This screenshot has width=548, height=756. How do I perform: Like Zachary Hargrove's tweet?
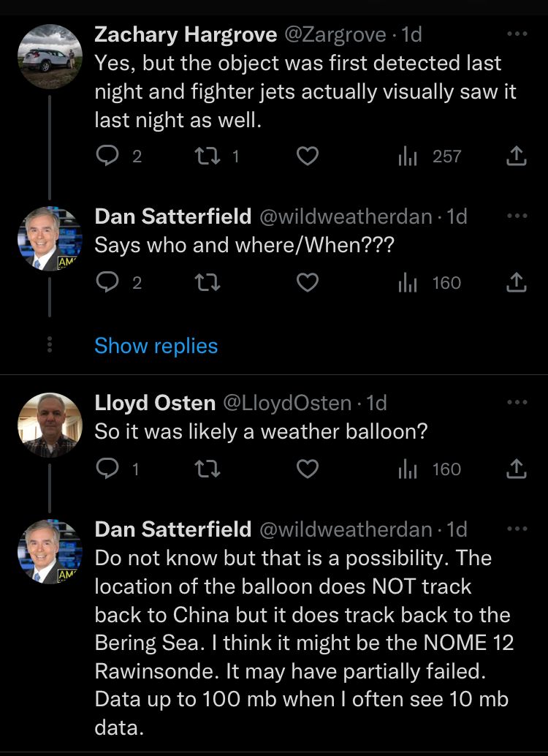[x=308, y=156]
